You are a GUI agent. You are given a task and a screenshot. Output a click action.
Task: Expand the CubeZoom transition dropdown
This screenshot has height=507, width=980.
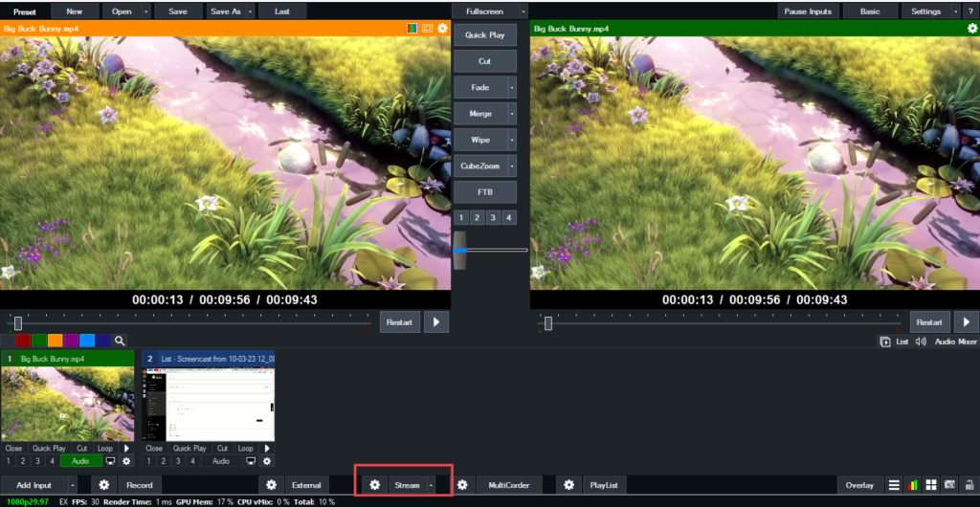click(x=512, y=166)
